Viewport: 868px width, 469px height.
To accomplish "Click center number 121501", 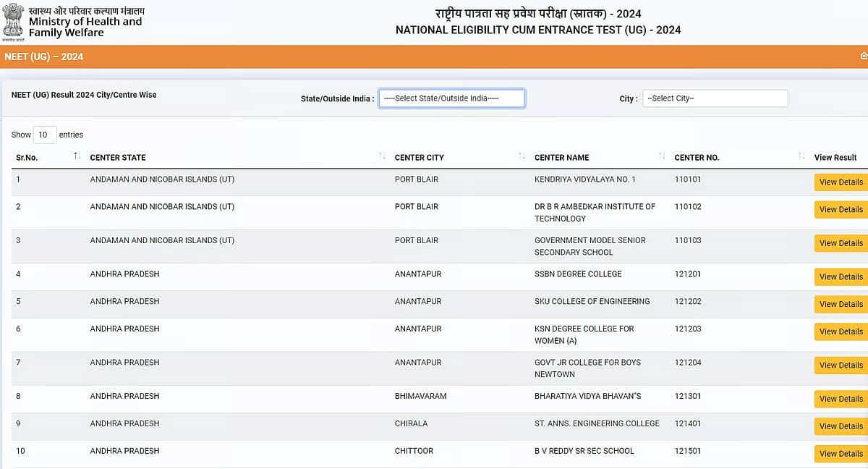I will (x=688, y=451).
